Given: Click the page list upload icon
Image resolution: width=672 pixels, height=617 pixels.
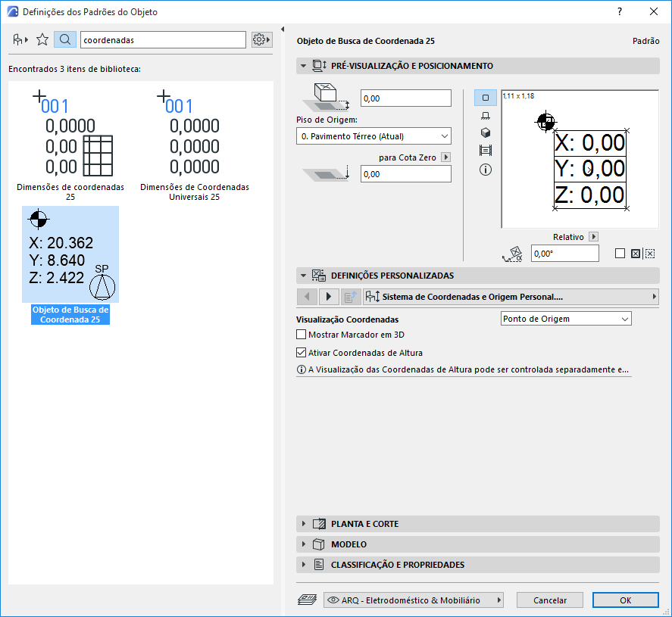Looking at the screenshot, I should click(x=351, y=297).
